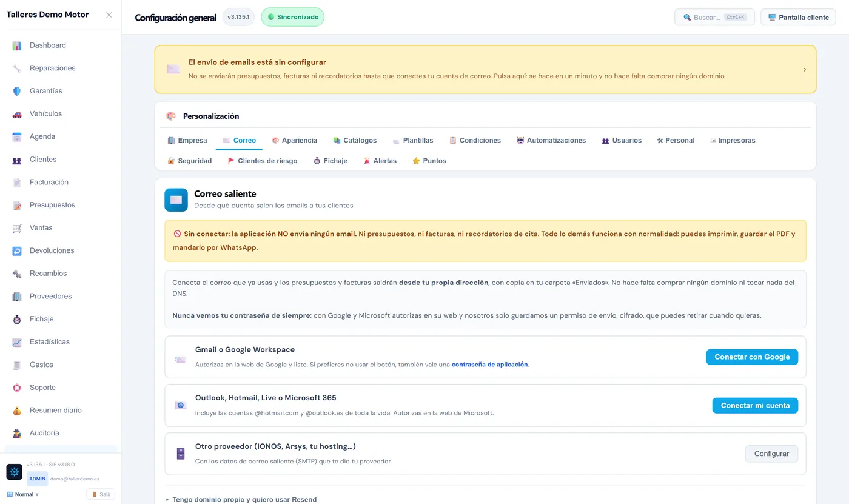This screenshot has width=849, height=504.
Task: Open Reparaciones via its wrench icon
Action: pos(17,69)
